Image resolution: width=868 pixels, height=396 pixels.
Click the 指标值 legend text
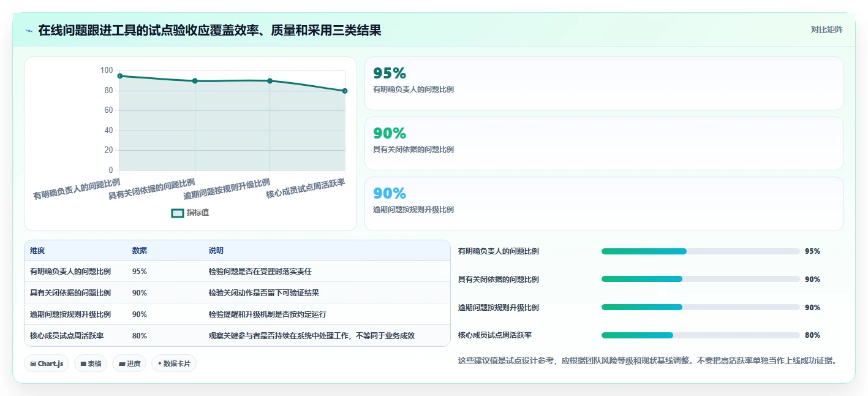(198, 213)
